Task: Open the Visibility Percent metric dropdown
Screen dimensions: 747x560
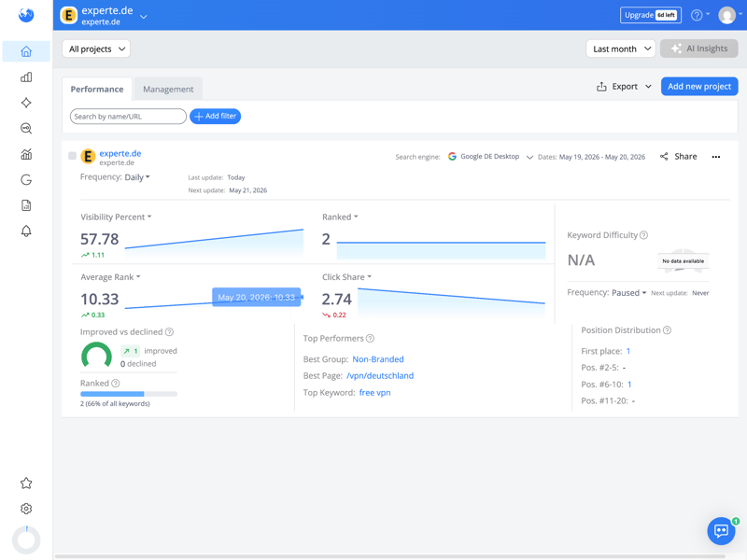Action: [x=116, y=217]
